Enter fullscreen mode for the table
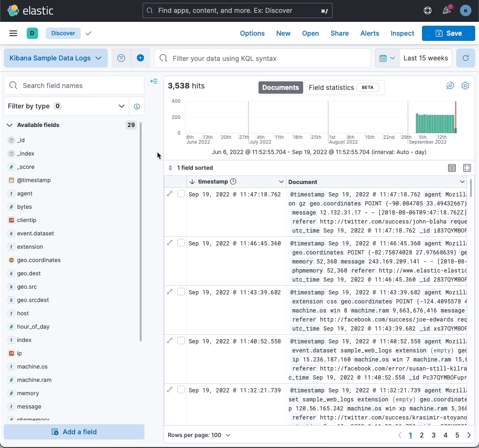This screenshot has width=479, height=448. pyautogui.click(x=467, y=168)
